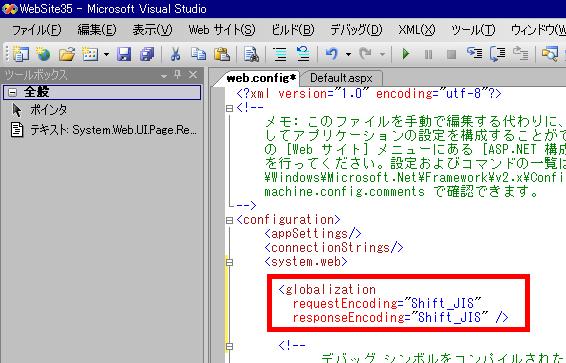The width and height of the screenshot is (566, 363).
Task: Collapse the configuration element outline
Action: pyautogui.click(x=229, y=220)
